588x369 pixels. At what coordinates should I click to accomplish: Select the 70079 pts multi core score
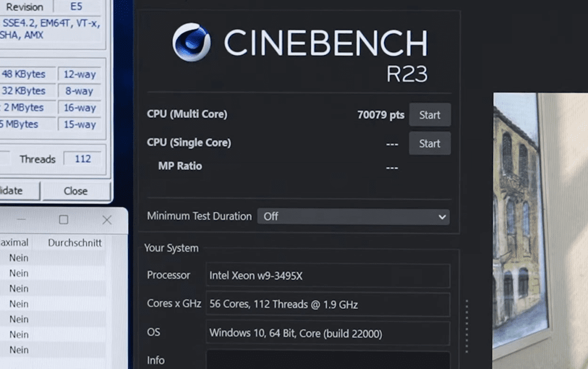pos(381,115)
